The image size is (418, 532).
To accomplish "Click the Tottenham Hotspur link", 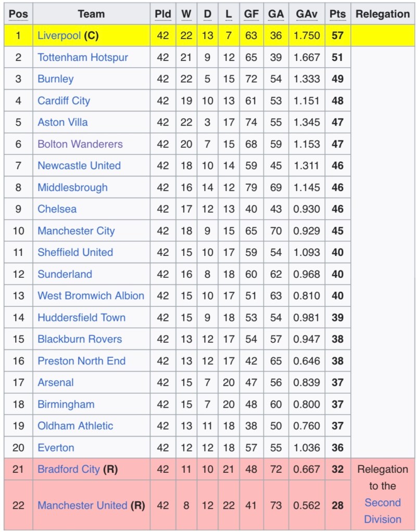I will click(x=82, y=57).
